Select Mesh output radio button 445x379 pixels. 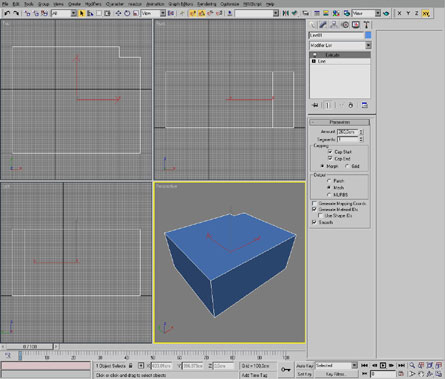point(329,188)
